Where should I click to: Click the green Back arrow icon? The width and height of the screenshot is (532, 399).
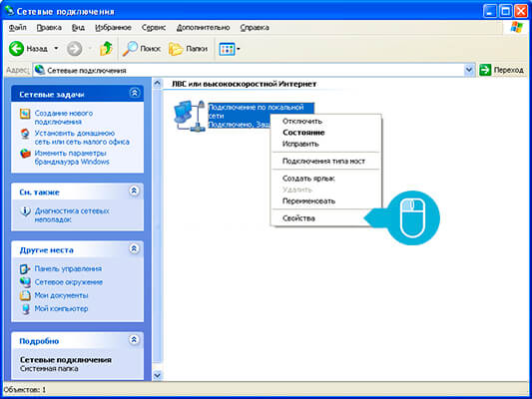coord(16,49)
